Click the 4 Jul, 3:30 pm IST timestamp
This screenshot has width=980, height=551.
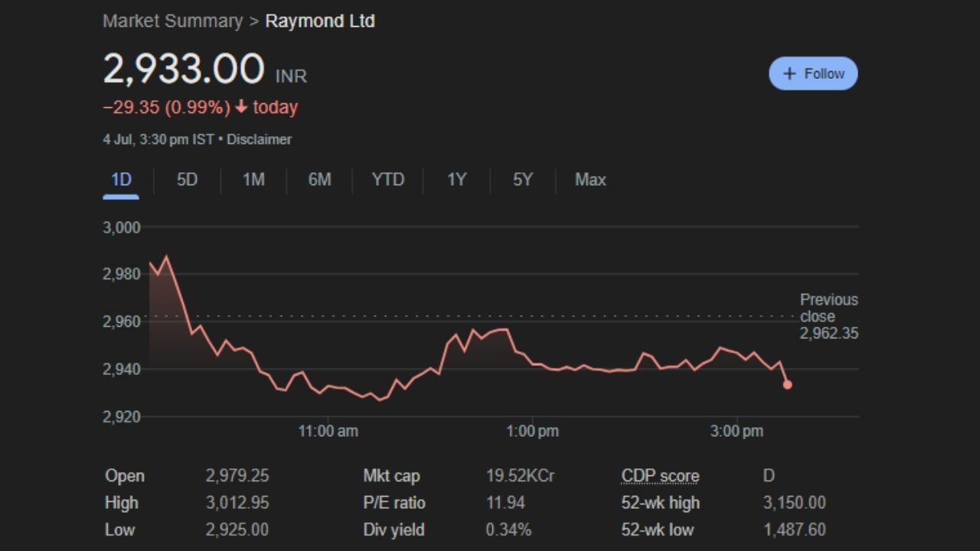pyautogui.click(x=158, y=139)
